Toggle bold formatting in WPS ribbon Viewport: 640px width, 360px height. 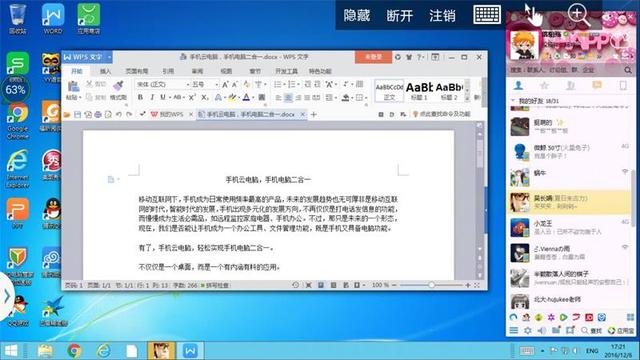(140, 97)
